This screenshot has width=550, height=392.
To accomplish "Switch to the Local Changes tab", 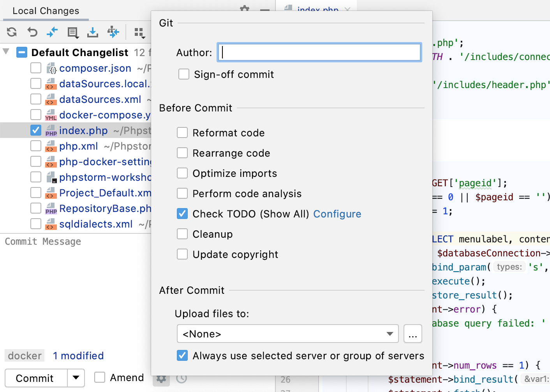I will (46, 11).
